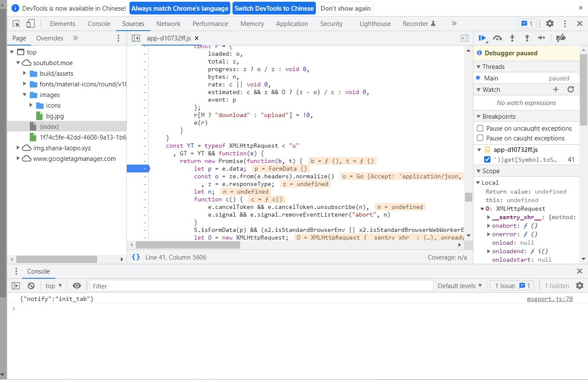Switch to the Lighthouse tab
The height and width of the screenshot is (380, 588).
pos(375,24)
